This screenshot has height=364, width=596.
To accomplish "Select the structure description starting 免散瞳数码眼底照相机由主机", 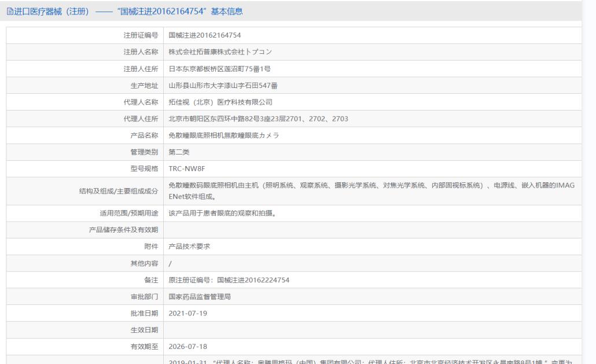I will pyautogui.click(x=371, y=191).
